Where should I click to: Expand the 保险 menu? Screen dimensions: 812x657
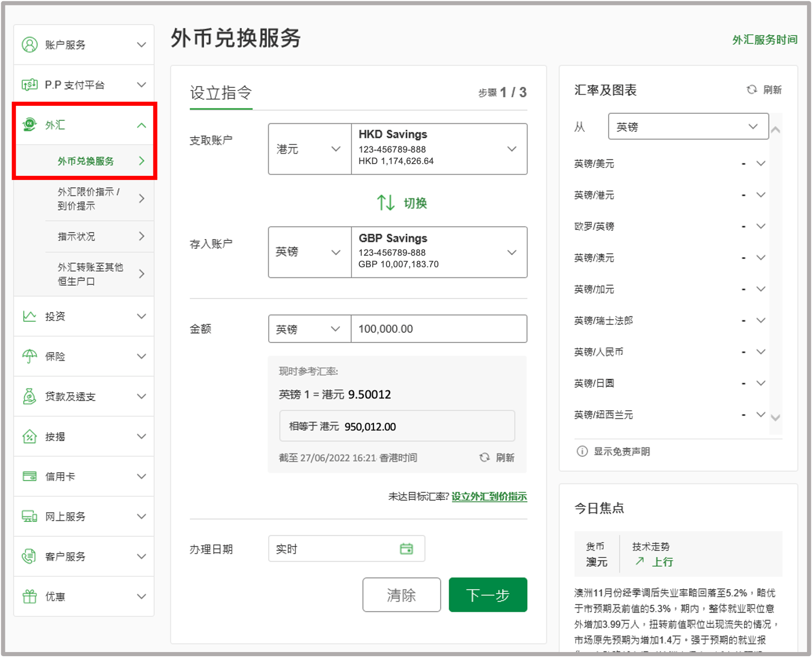coord(141,356)
